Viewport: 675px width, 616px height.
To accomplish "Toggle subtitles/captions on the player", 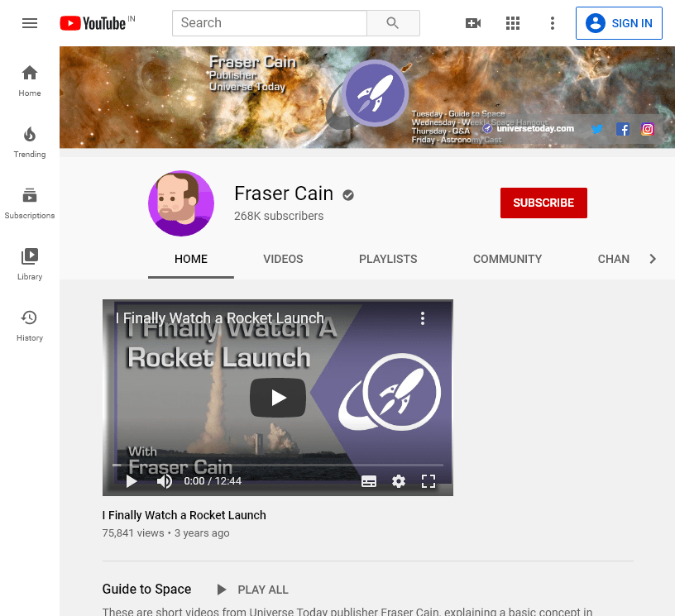I will 368,481.
